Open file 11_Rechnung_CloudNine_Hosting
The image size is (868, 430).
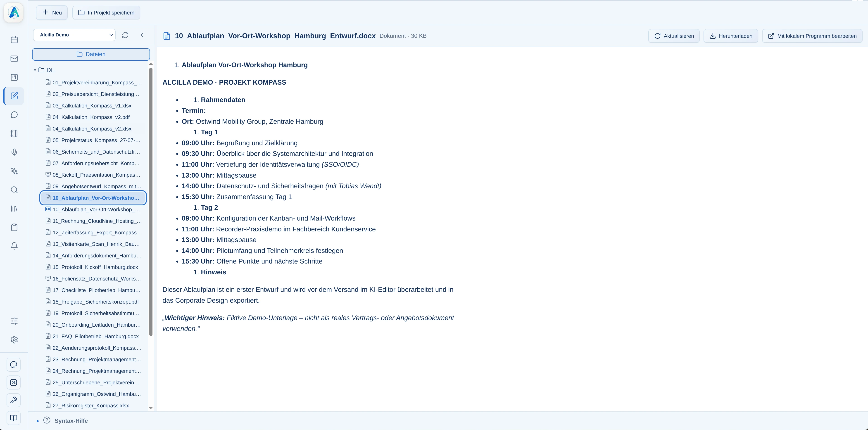click(x=93, y=221)
